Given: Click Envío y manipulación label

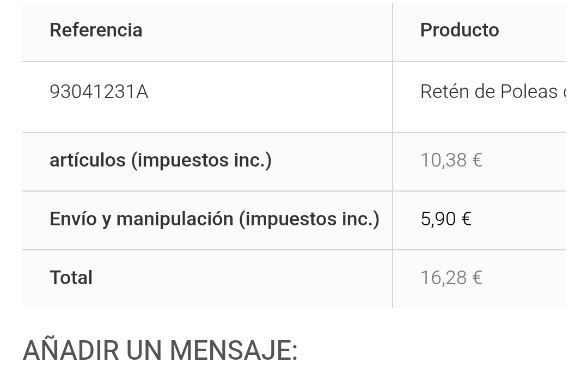Looking at the screenshot, I should [215, 219].
